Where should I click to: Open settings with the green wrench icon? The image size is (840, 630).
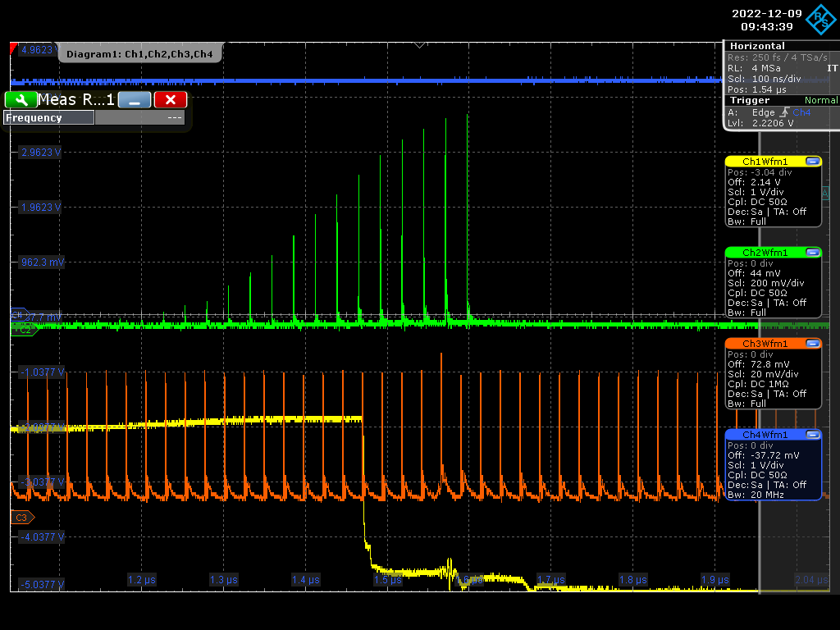[21, 99]
